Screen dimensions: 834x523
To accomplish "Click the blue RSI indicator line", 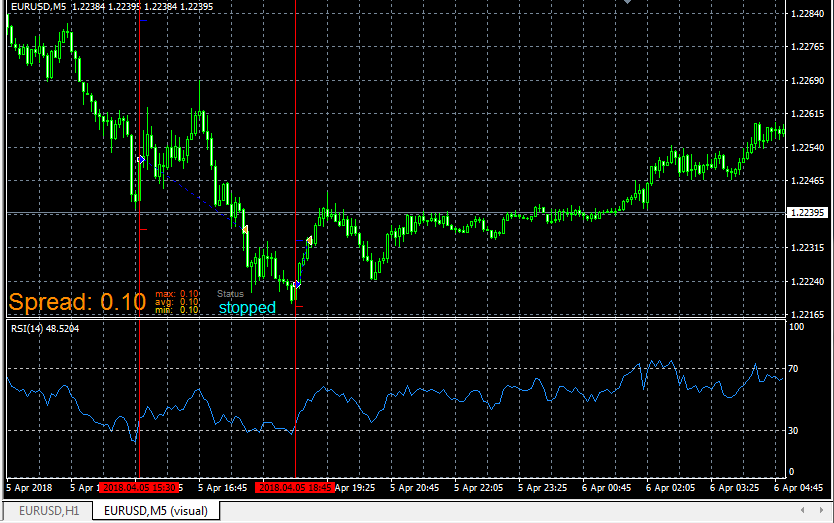I will 395,395.
